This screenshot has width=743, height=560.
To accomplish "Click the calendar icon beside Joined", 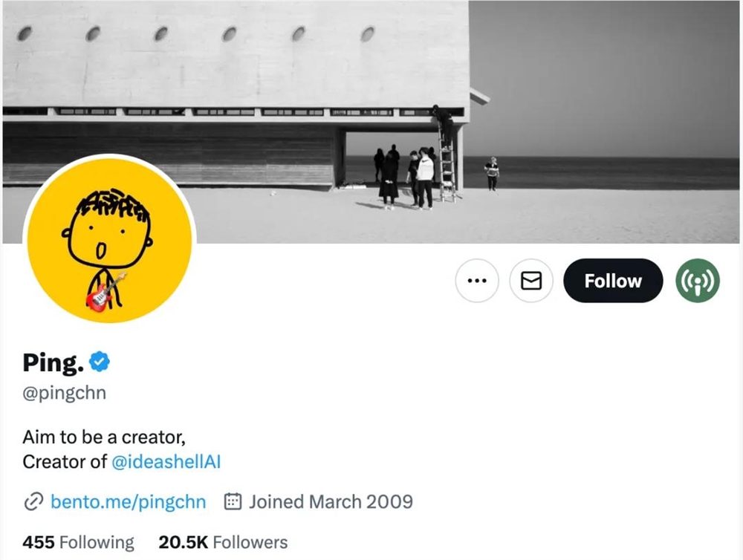I will pos(233,501).
